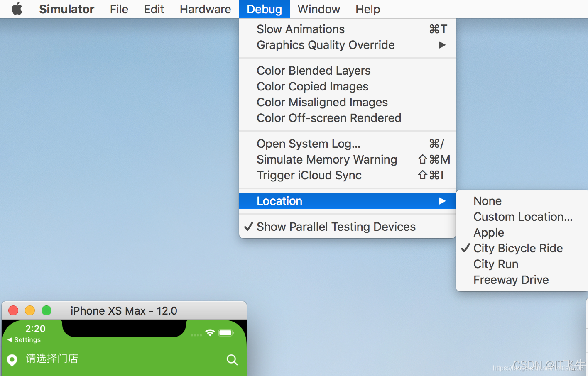Image resolution: width=588 pixels, height=376 pixels.
Task: Toggle Color Copied Images
Action: coord(348,86)
